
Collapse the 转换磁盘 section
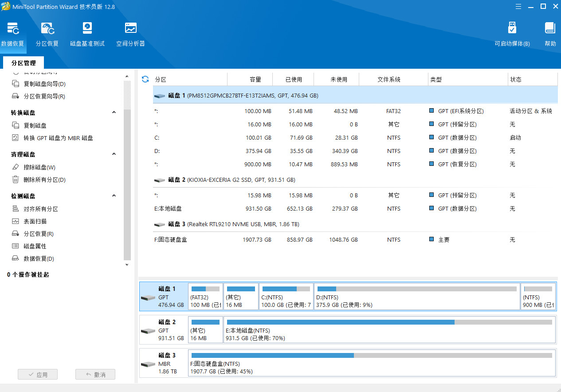tap(114, 113)
